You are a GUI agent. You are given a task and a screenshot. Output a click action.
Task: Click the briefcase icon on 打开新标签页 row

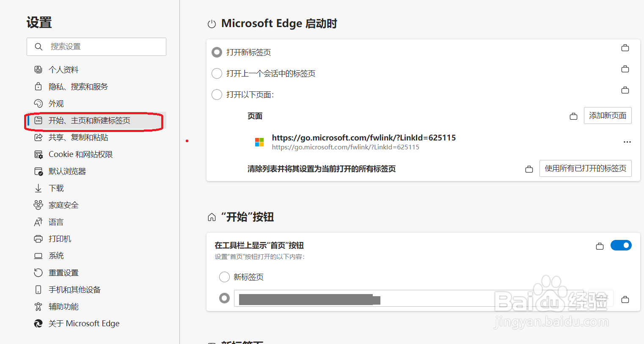(625, 48)
